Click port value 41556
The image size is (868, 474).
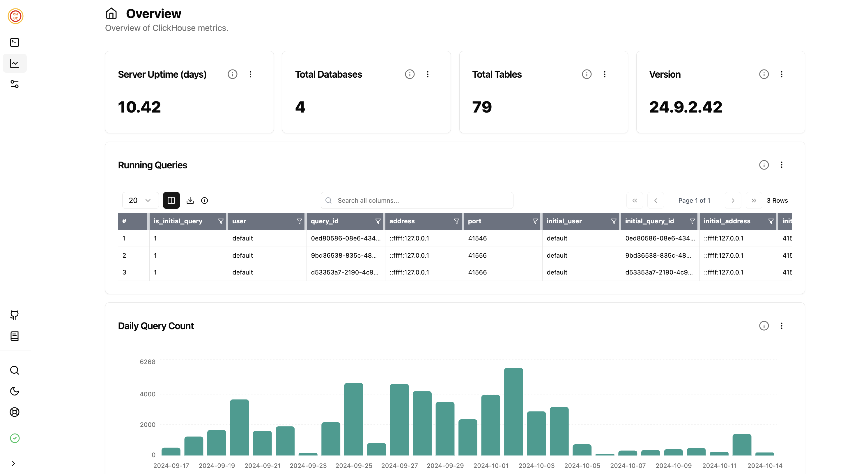477,256
